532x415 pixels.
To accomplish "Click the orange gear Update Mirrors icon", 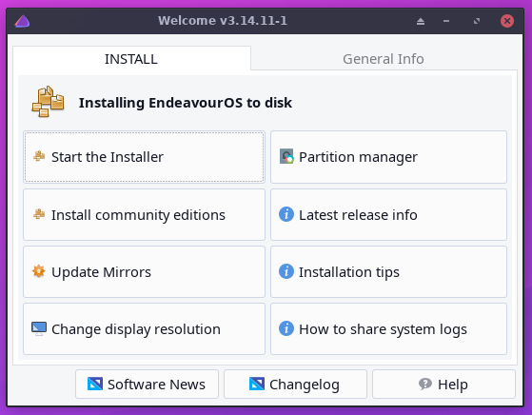I will click(39, 271).
